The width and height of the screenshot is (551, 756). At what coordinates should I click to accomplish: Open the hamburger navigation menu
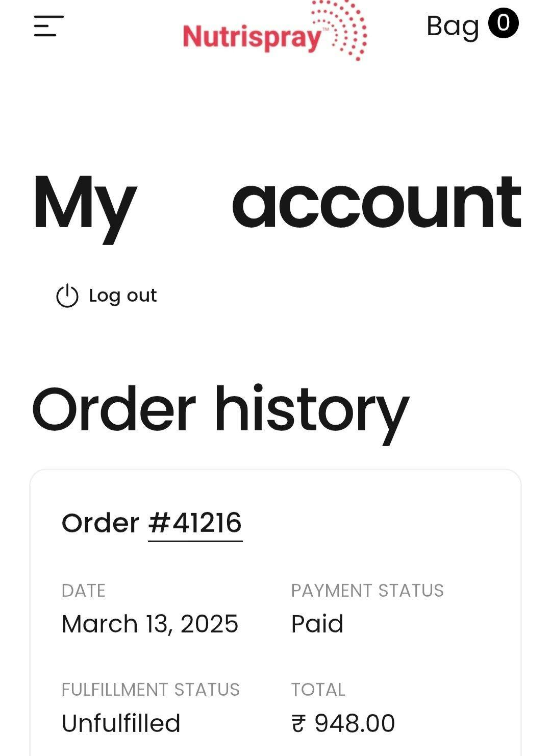pos(48,26)
